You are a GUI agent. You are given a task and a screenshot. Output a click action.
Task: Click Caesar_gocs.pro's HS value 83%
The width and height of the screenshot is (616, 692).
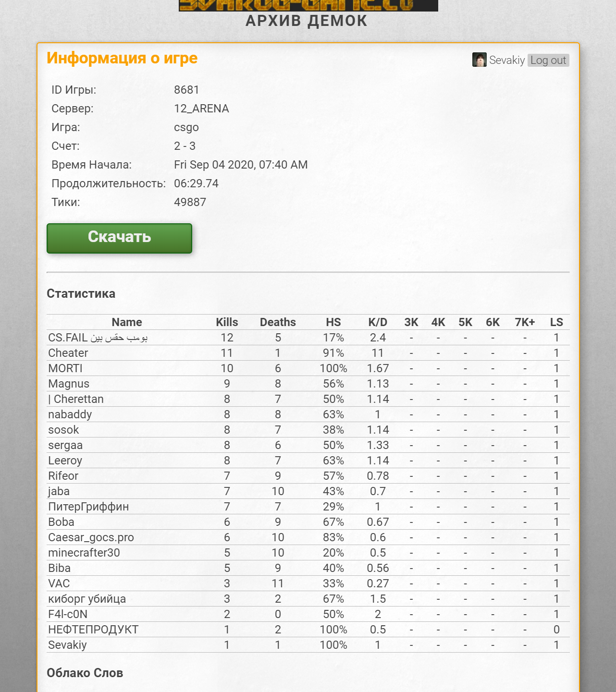point(333,537)
